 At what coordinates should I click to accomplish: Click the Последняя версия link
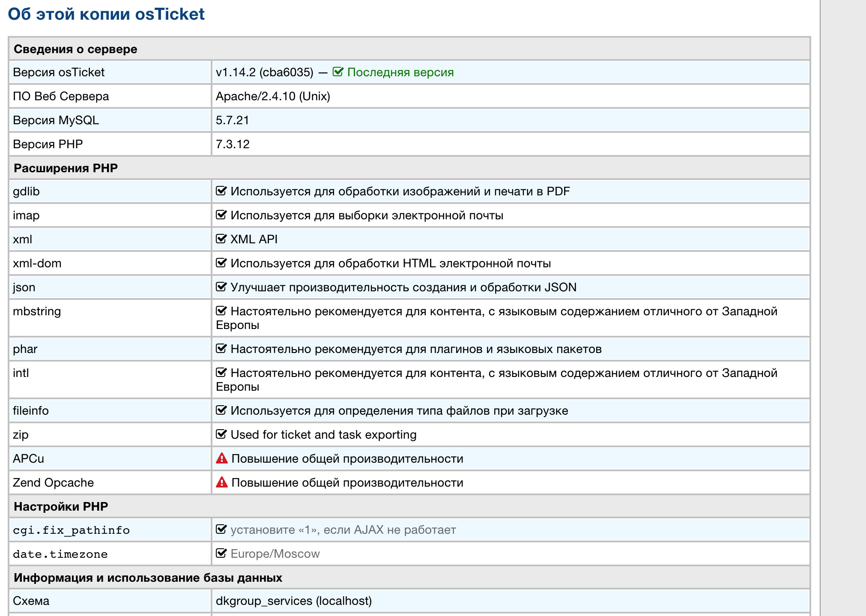pos(400,72)
